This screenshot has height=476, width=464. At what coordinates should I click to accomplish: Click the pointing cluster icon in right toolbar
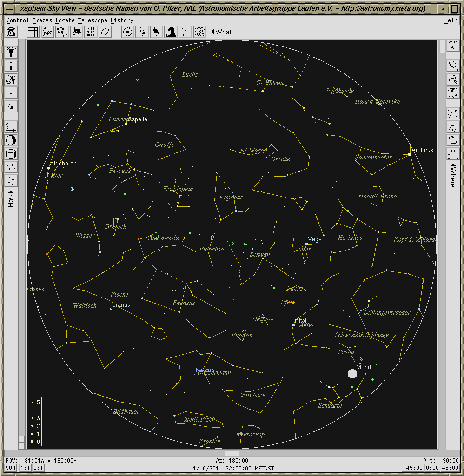(x=453, y=126)
